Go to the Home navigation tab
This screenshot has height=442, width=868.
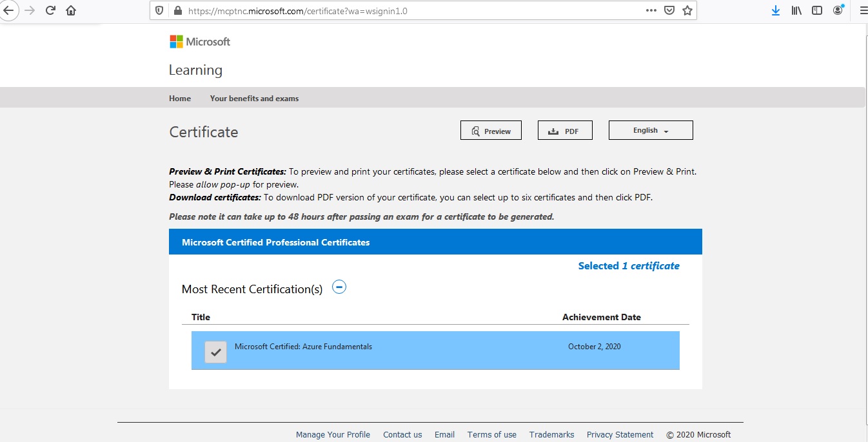[x=179, y=98]
